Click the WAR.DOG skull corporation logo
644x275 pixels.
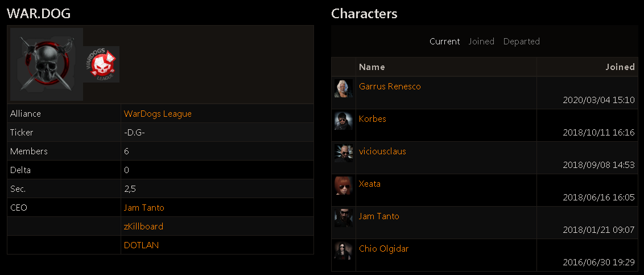[47, 64]
